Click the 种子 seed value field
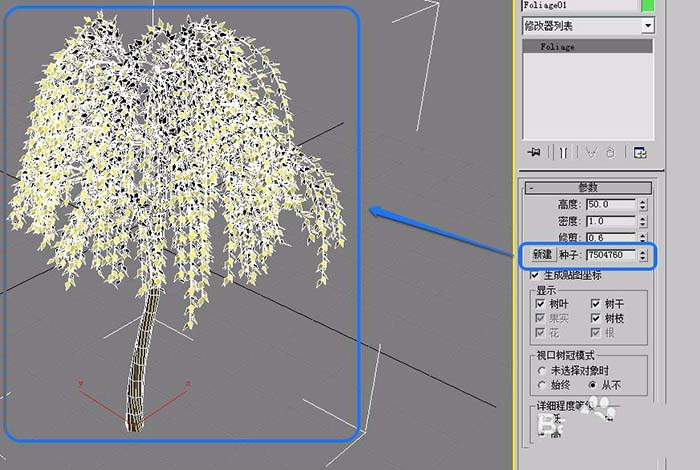700x470 pixels. [x=610, y=255]
